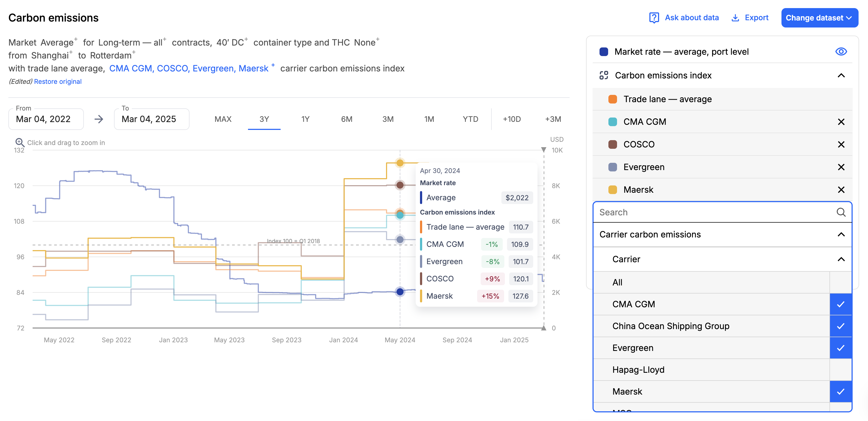
Task: Check the All carriers checkbox
Action: click(x=841, y=282)
